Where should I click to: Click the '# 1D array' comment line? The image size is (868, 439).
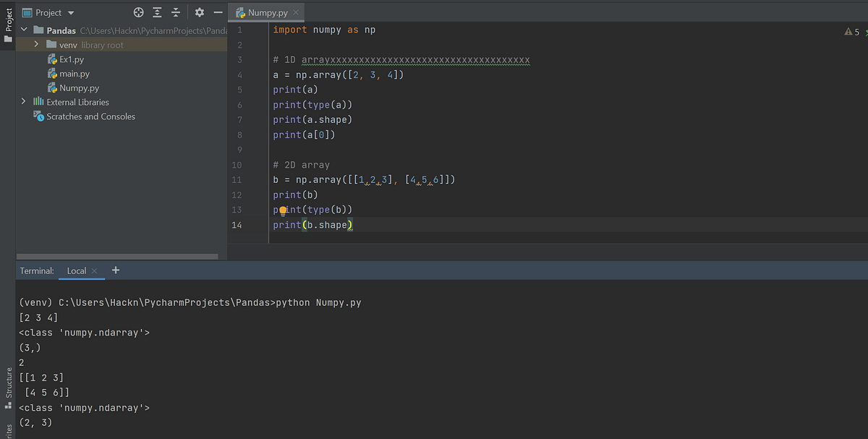401,60
